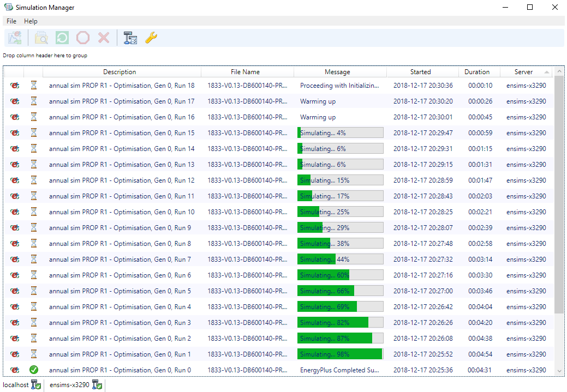Viewport: 567px width, 392px height.
Task: Click the hourglass icon on Run 1 row
Action: pyautogui.click(x=34, y=354)
